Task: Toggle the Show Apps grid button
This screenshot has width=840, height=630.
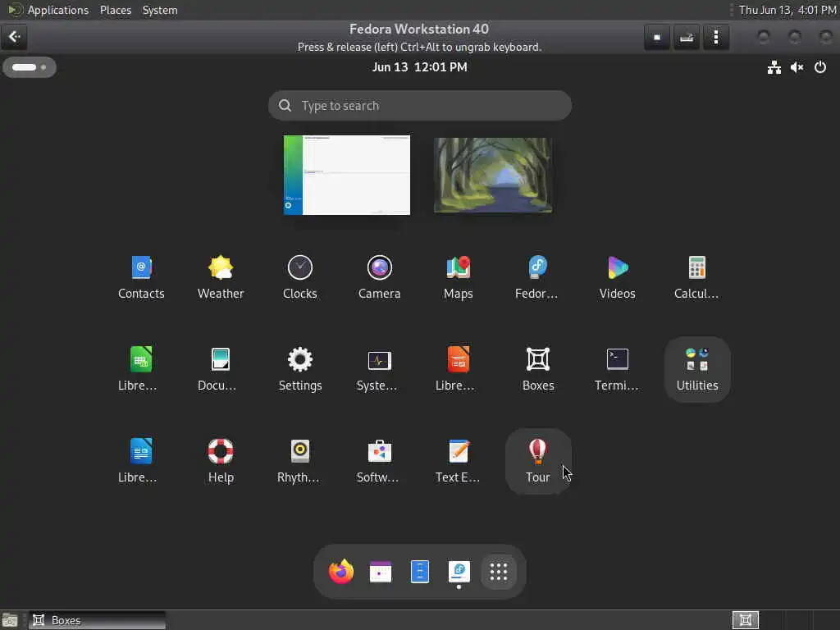Action: 498,572
